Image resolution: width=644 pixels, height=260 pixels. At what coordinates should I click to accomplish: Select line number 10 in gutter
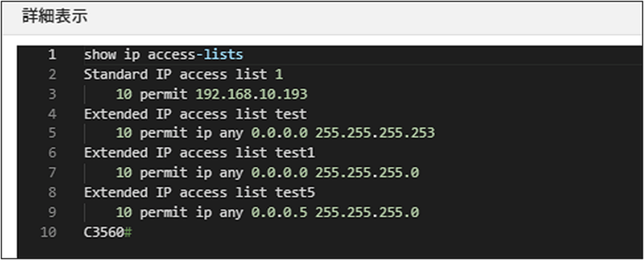tap(48, 232)
